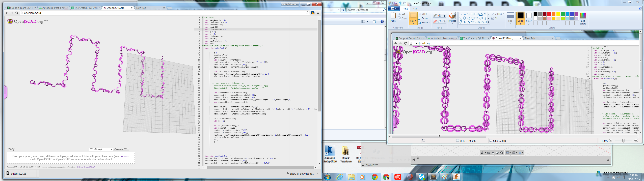Screen dimensions: 644x181
Task: Select the Color 2 box in Paint
Action: (x=529, y=18)
